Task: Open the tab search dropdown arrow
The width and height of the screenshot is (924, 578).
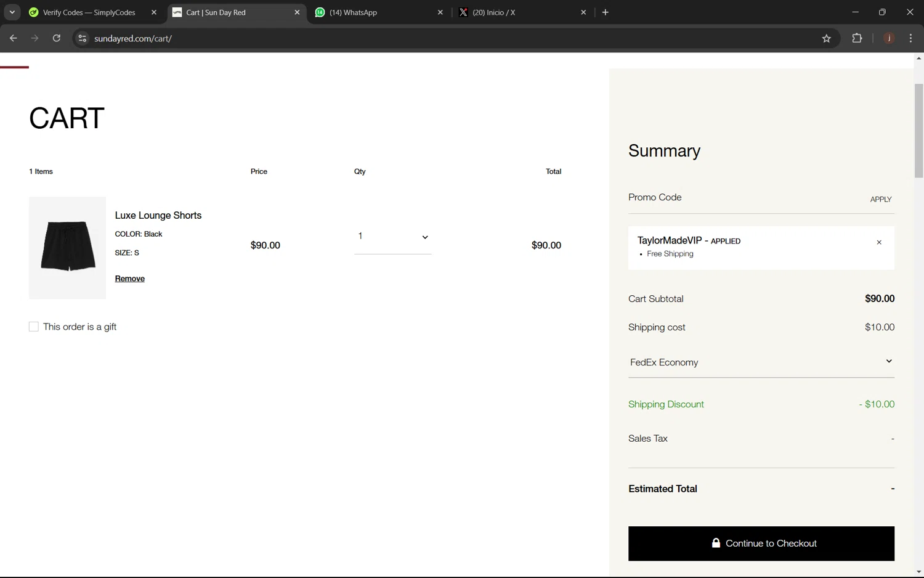Action: (x=12, y=12)
